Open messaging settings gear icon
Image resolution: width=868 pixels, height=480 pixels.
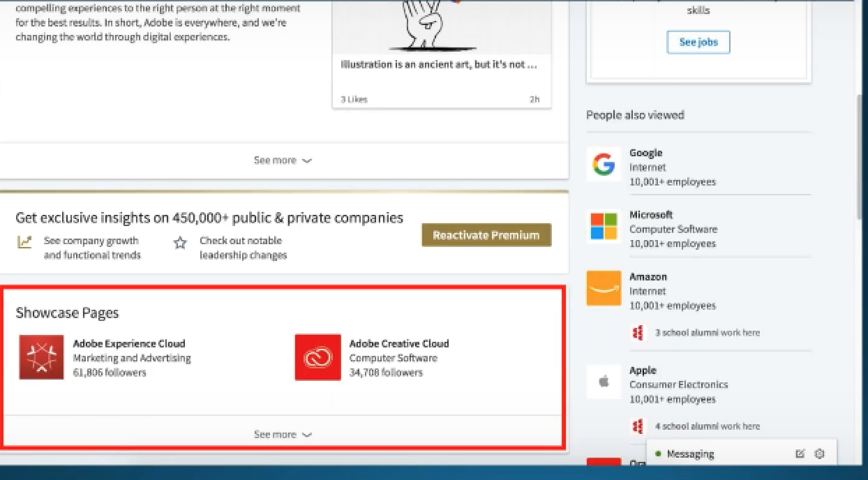(819, 453)
